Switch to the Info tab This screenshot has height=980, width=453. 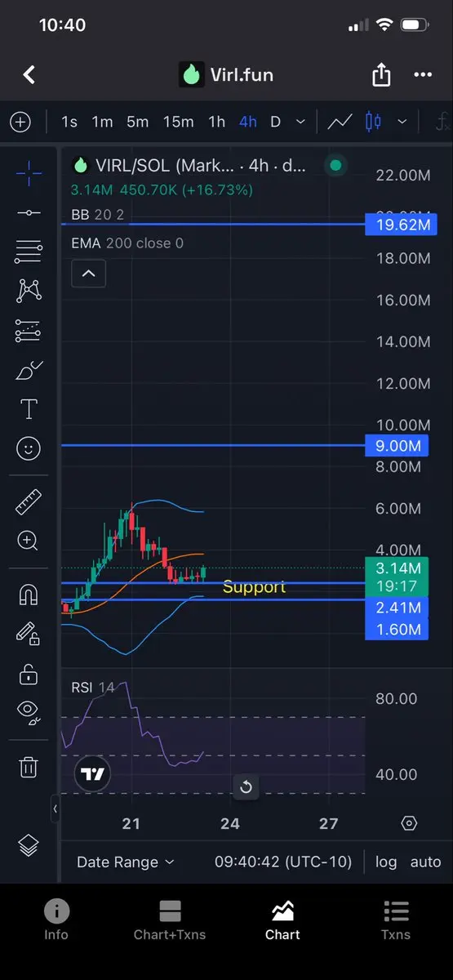click(x=56, y=920)
